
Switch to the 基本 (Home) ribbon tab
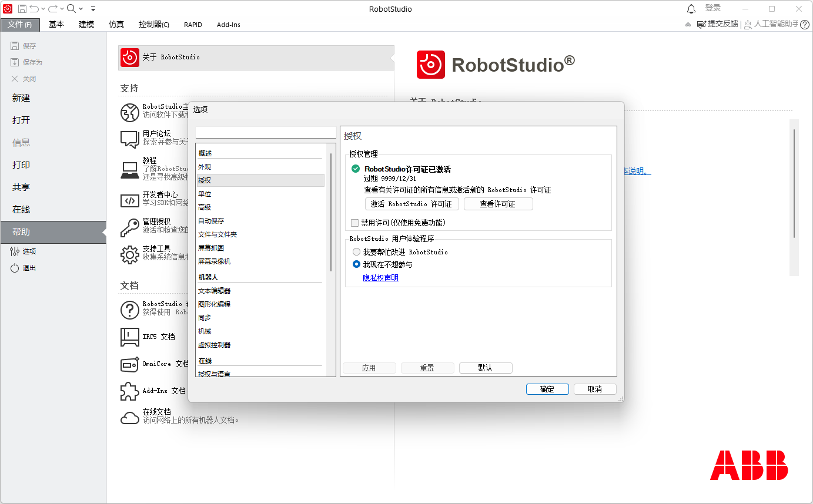tap(56, 25)
